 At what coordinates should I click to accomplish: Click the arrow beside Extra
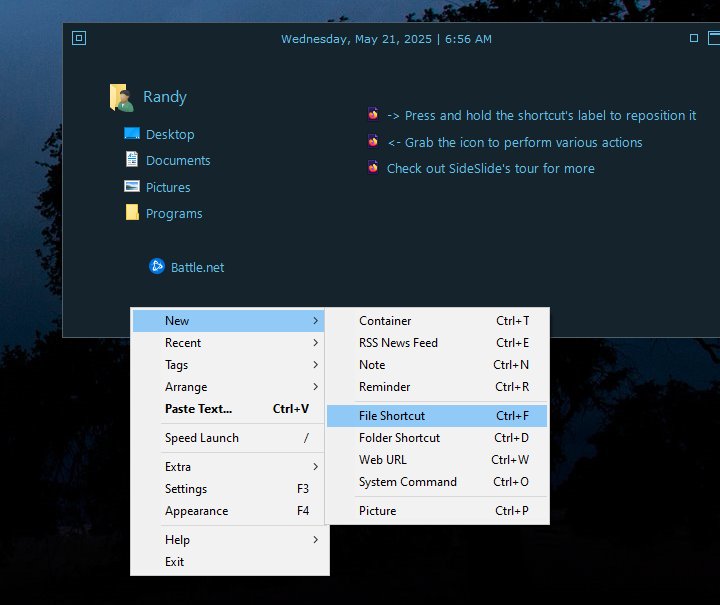[315, 467]
